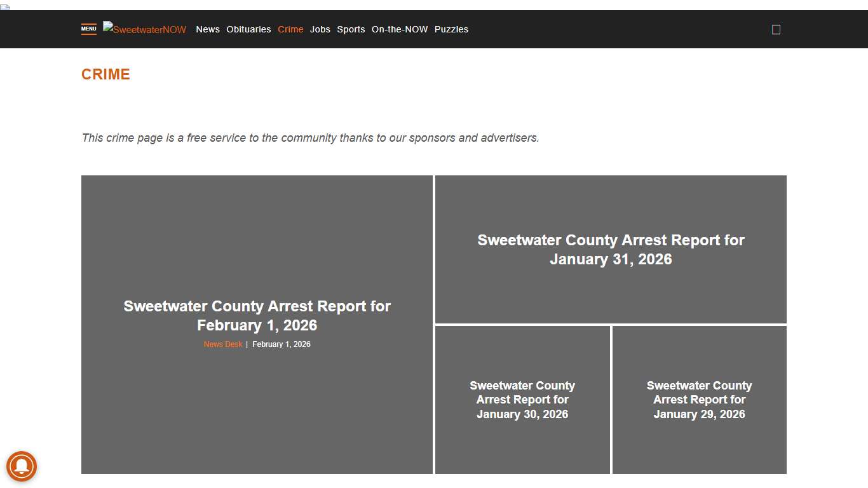Navigate to the Sports section
Image resolution: width=868 pixels, height=488 pixels.
(x=351, y=29)
